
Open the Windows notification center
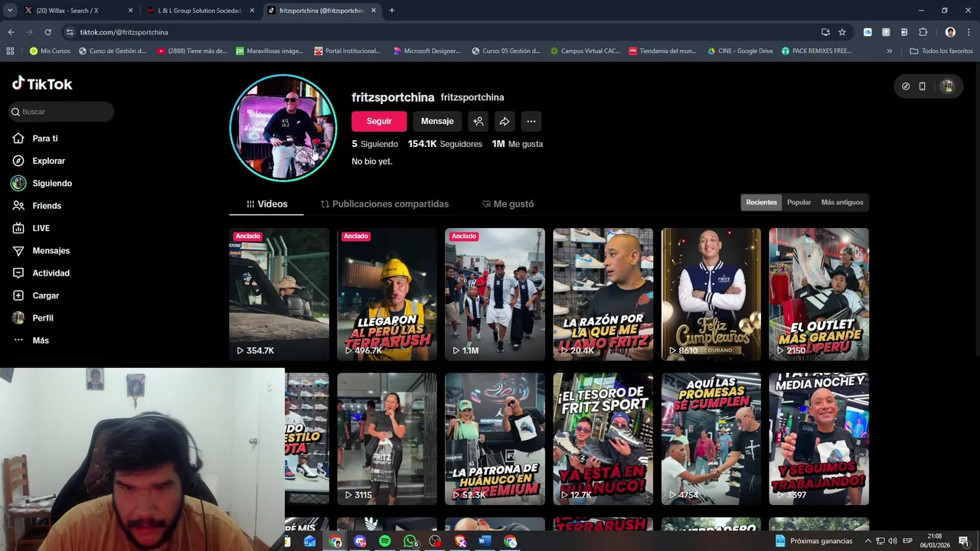point(964,541)
